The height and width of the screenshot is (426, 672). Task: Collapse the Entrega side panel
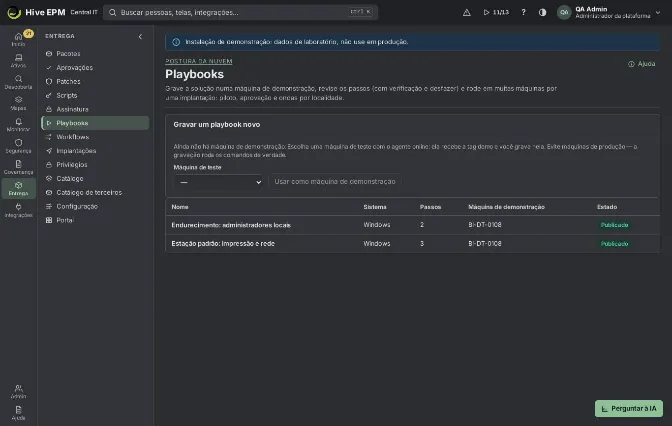click(140, 36)
